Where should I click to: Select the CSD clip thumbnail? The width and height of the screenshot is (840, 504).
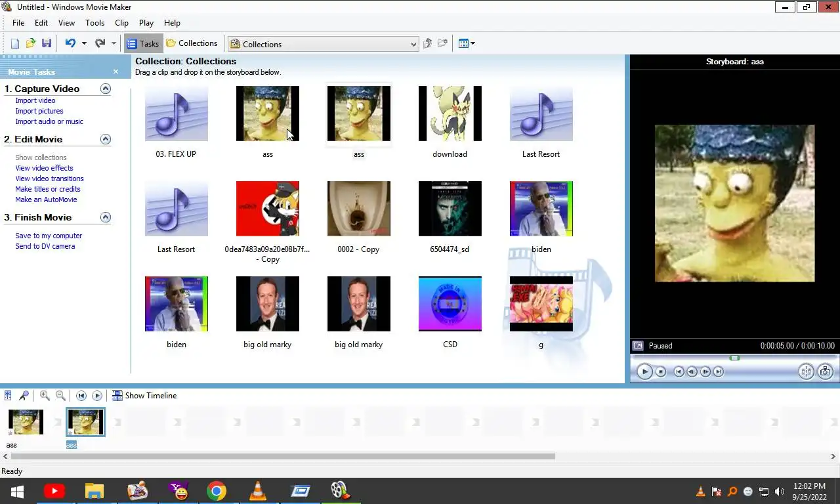coord(450,304)
